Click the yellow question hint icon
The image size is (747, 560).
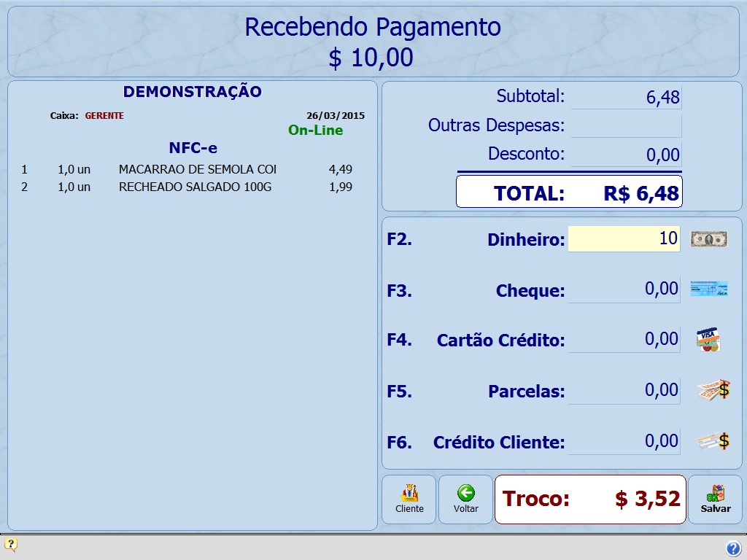pyautogui.click(x=10, y=544)
